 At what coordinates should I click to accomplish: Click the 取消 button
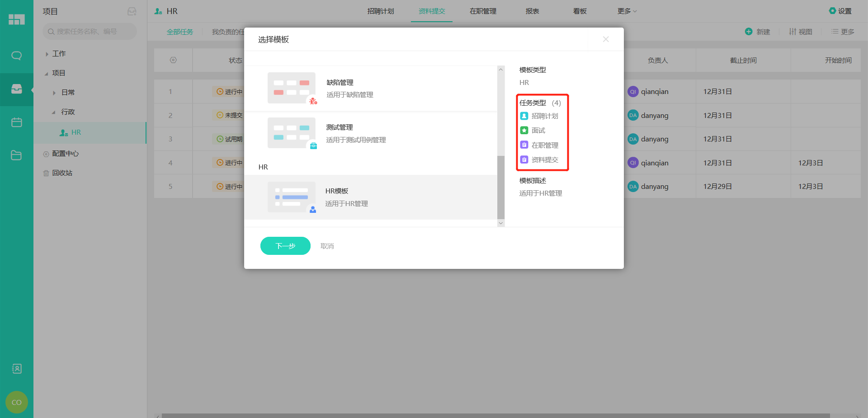[x=327, y=246]
